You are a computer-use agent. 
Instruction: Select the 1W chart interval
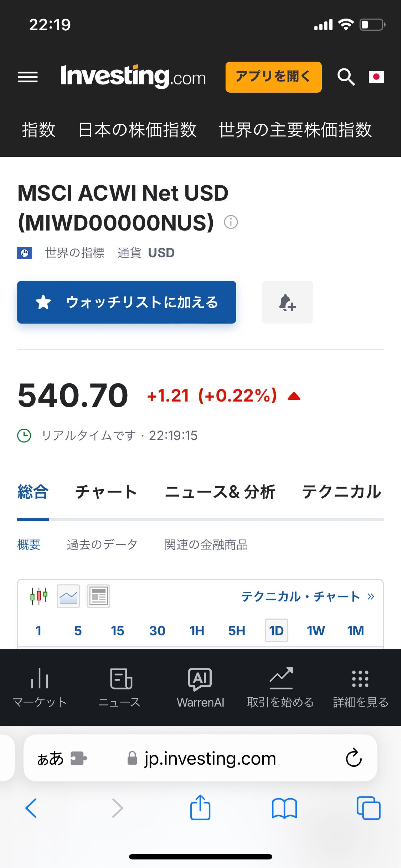tap(316, 631)
